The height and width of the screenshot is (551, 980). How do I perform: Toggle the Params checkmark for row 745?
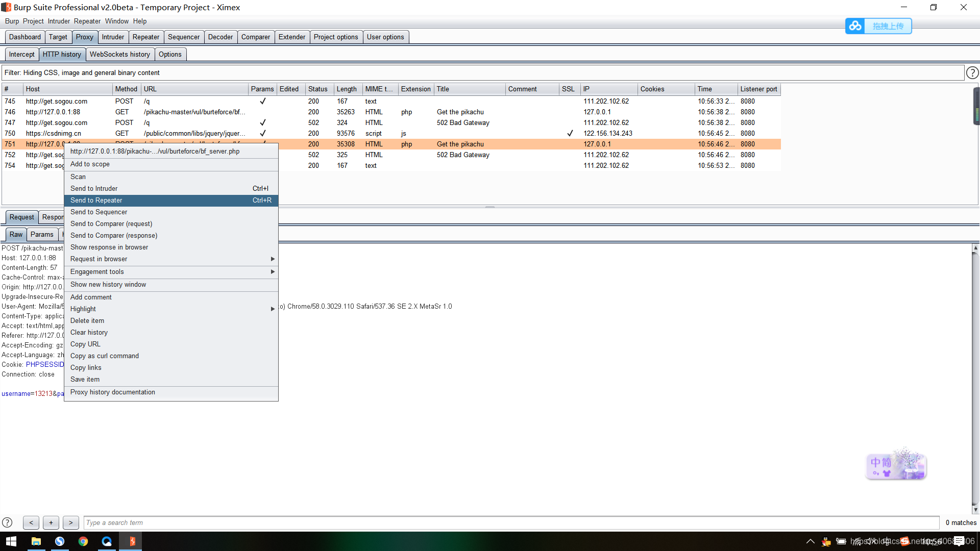pyautogui.click(x=262, y=101)
